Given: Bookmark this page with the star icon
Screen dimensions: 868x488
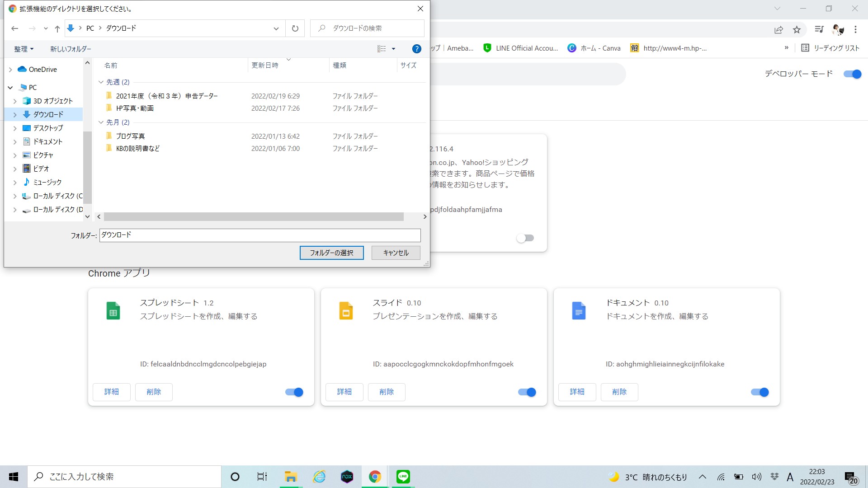Looking at the screenshot, I should pyautogui.click(x=797, y=30).
